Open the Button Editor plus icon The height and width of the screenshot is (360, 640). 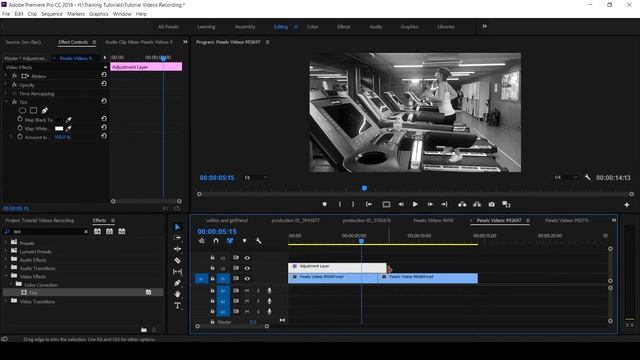(x=627, y=204)
